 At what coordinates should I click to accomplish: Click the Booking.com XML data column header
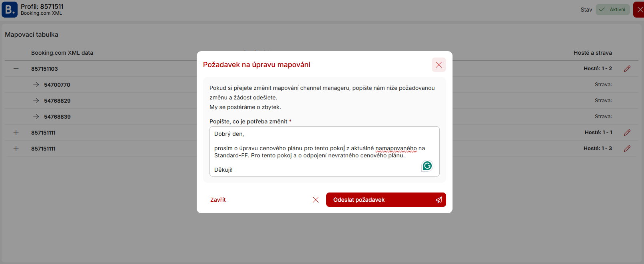point(62,53)
